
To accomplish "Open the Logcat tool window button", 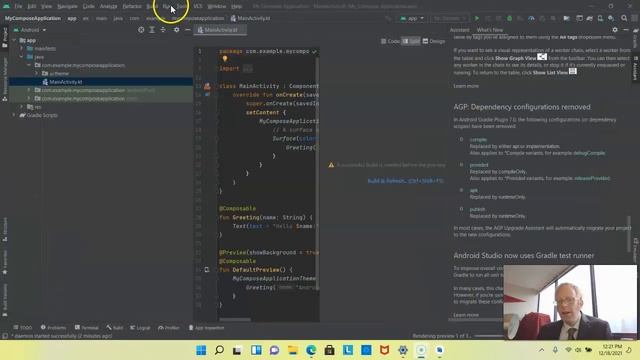I will pos(140,328).
